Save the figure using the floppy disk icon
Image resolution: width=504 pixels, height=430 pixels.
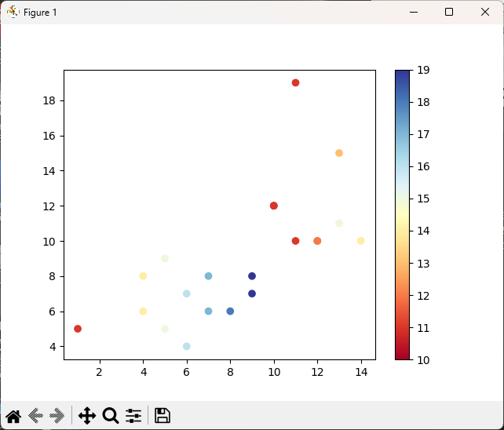tap(163, 416)
